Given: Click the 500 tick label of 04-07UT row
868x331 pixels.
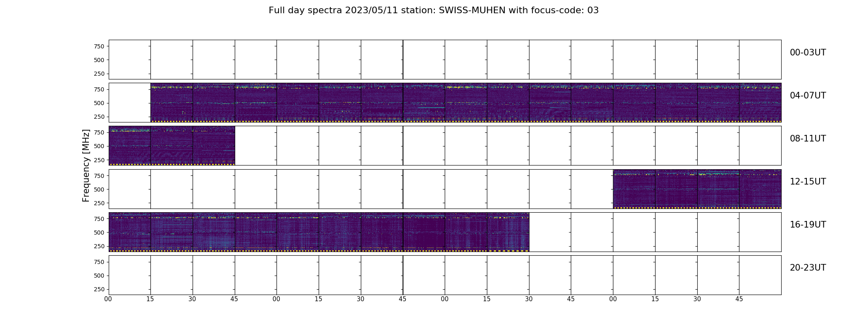Looking at the screenshot, I should 99,103.
